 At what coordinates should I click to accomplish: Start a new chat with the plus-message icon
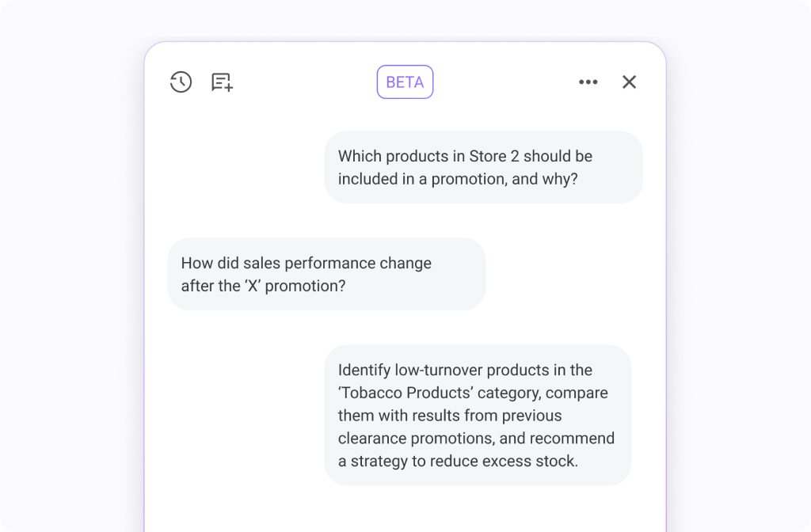222,82
